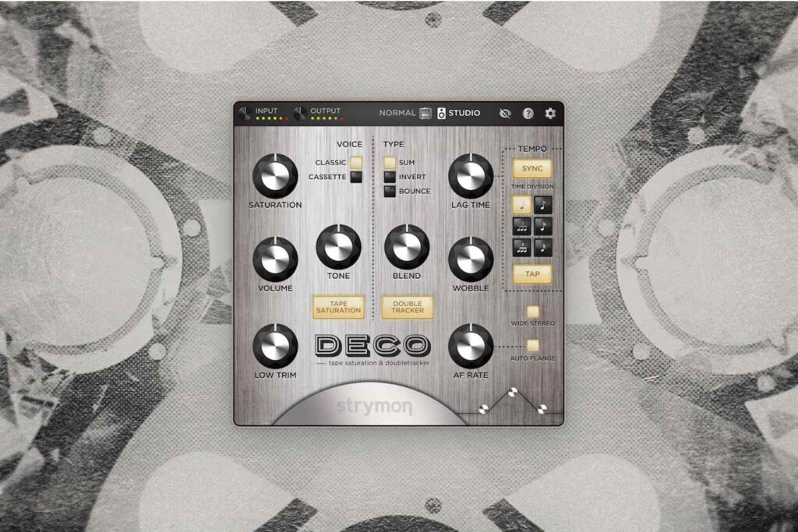This screenshot has width=798, height=532.
Task: Click the LOW TRIM knob
Action: 275,346
